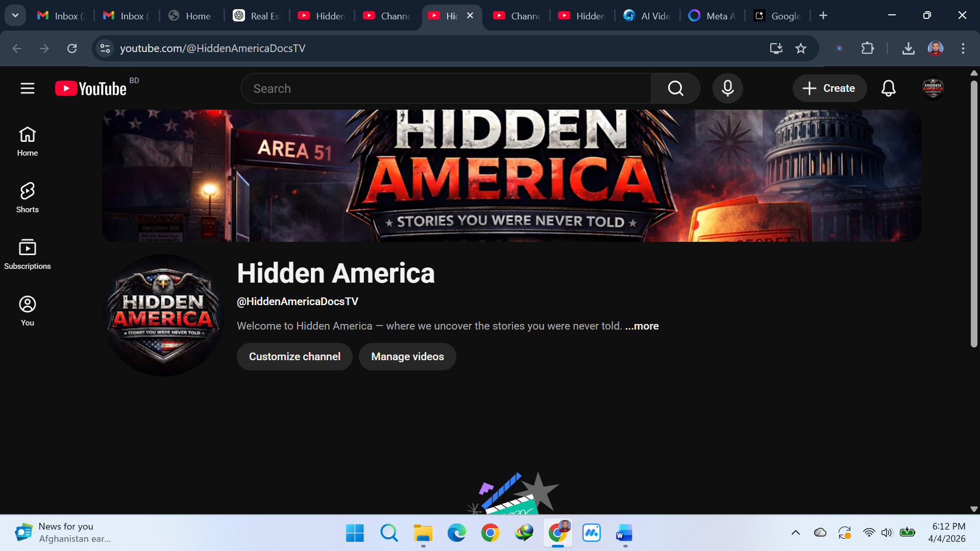Open Subscriptions in sidebar
This screenshot has width=980, height=551.
pos(28,254)
